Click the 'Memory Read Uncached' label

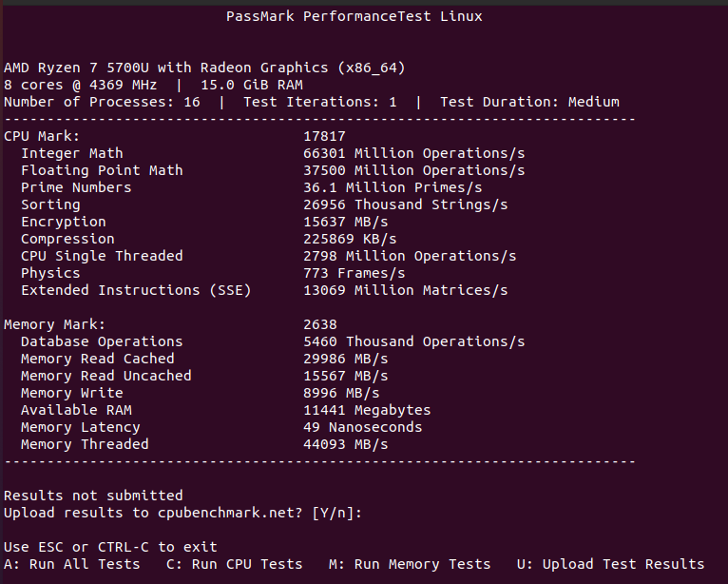(105, 376)
